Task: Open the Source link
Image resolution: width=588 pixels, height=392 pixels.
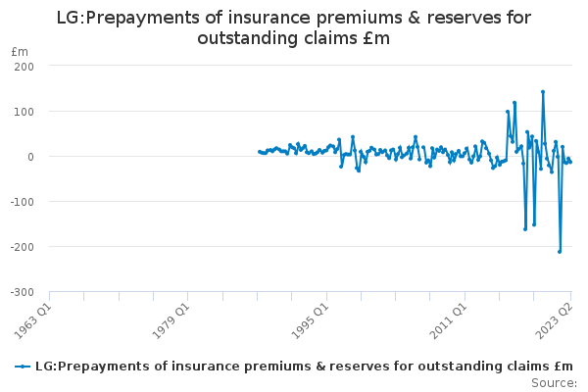Action: point(556,382)
